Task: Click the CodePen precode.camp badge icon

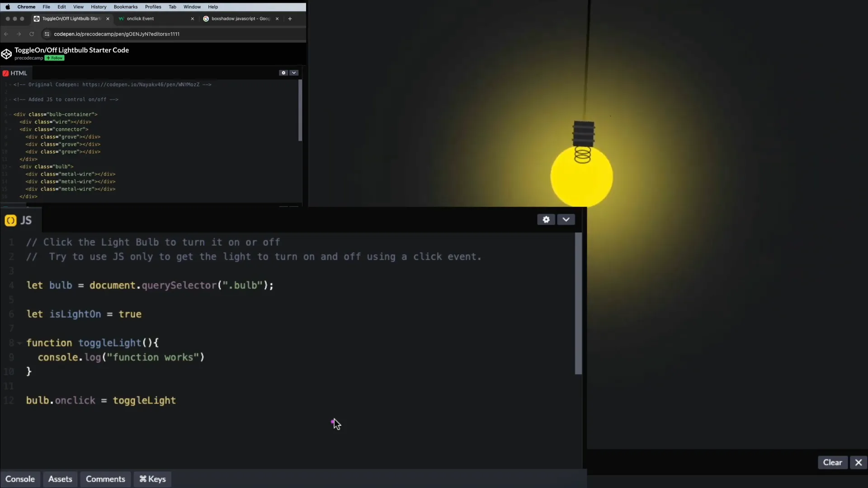Action: click(x=7, y=54)
